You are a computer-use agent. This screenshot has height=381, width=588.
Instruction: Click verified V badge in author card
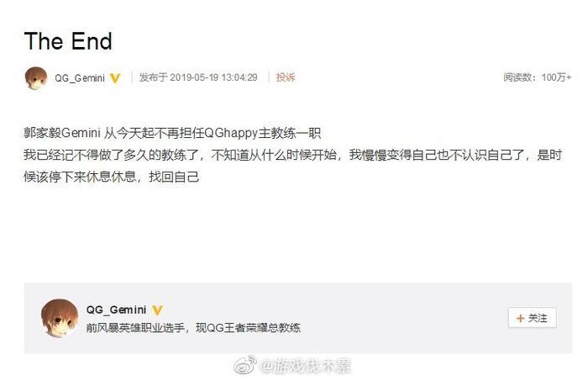[158, 310]
